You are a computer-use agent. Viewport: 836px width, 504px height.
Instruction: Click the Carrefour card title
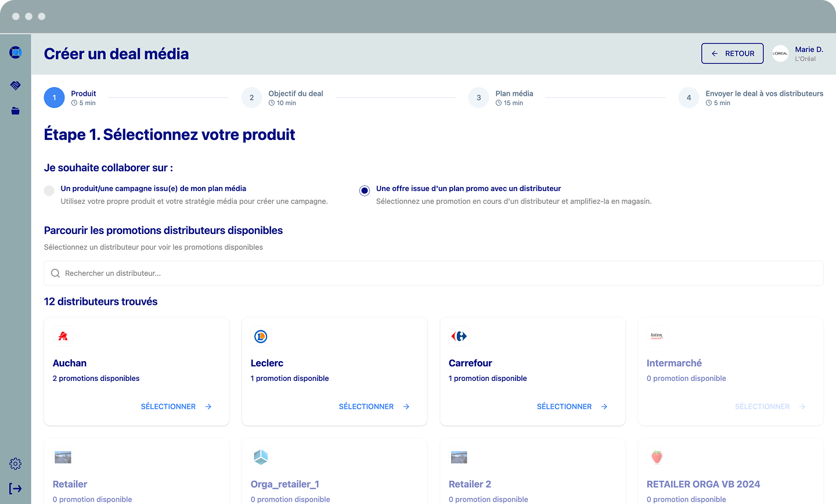tap(470, 363)
